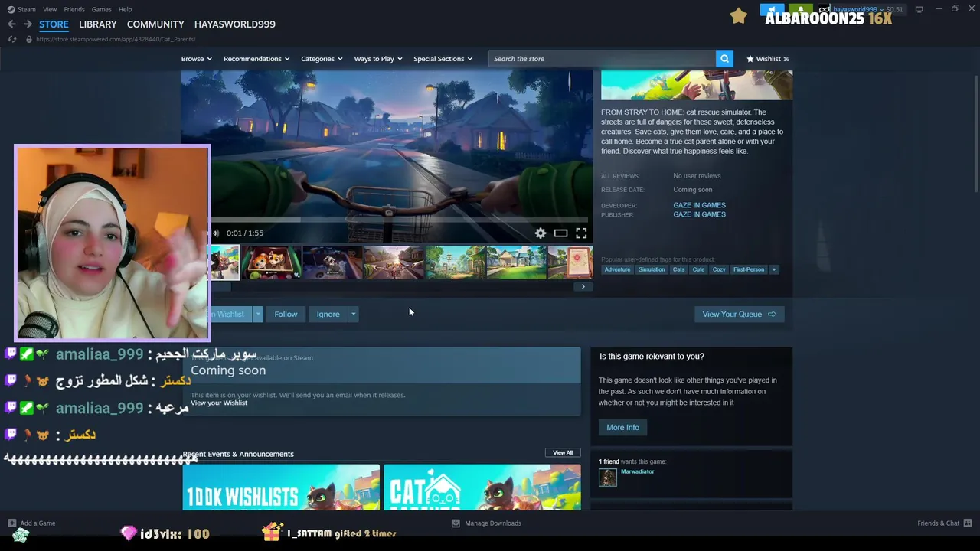Select the Adventure tag
The image size is (980, 551).
point(617,269)
